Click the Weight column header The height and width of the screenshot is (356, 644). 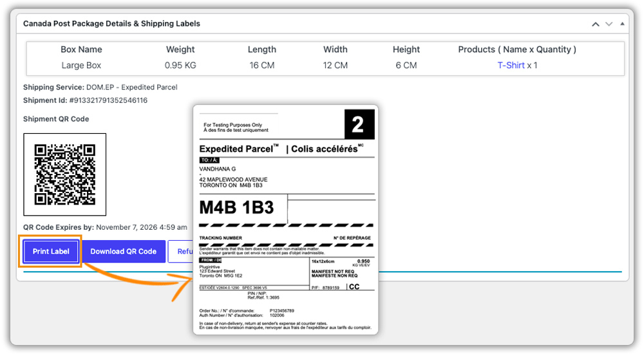tap(180, 50)
